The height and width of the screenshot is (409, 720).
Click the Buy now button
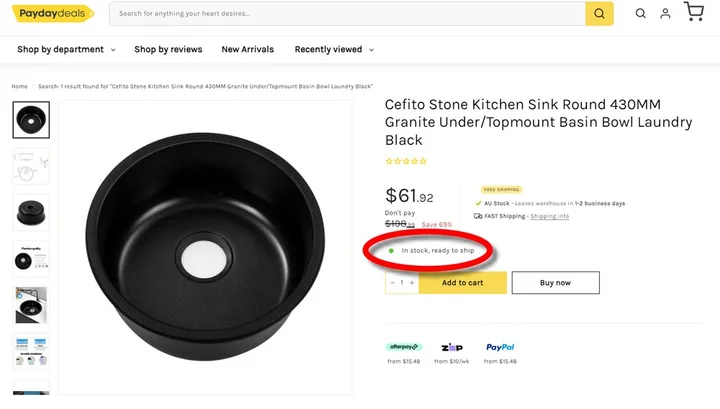tap(555, 283)
